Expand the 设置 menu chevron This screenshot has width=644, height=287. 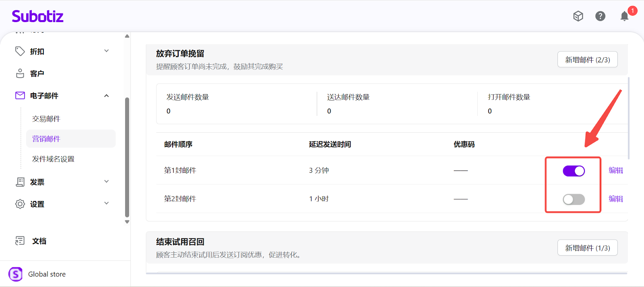tap(107, 203)
